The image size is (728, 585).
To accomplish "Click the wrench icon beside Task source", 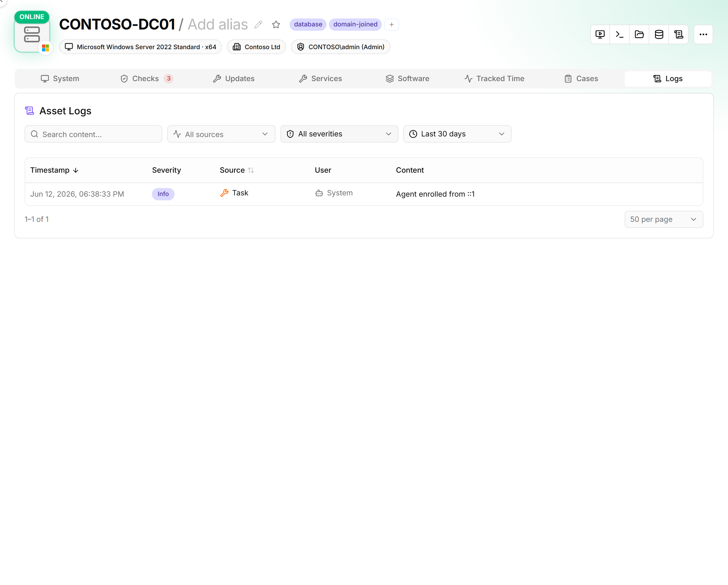I will pyautogui.click(x=224, y=193).
